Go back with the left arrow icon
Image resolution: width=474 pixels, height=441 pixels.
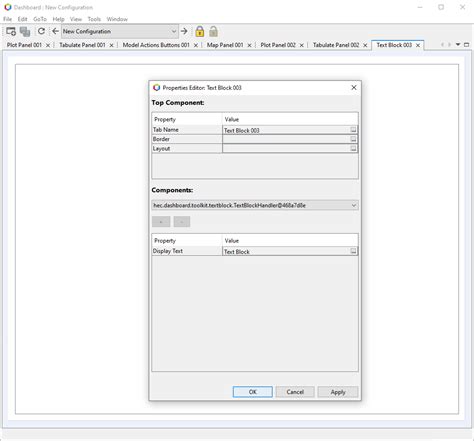55,31
